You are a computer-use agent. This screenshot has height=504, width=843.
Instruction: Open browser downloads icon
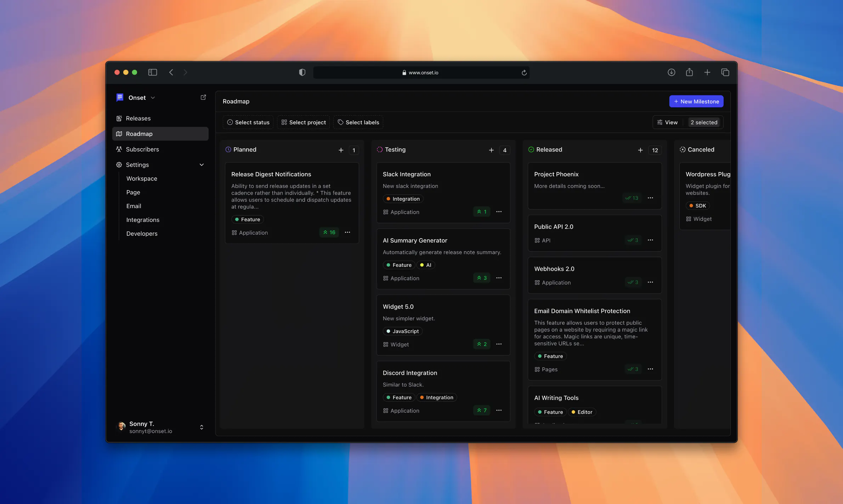click(671, 72)
